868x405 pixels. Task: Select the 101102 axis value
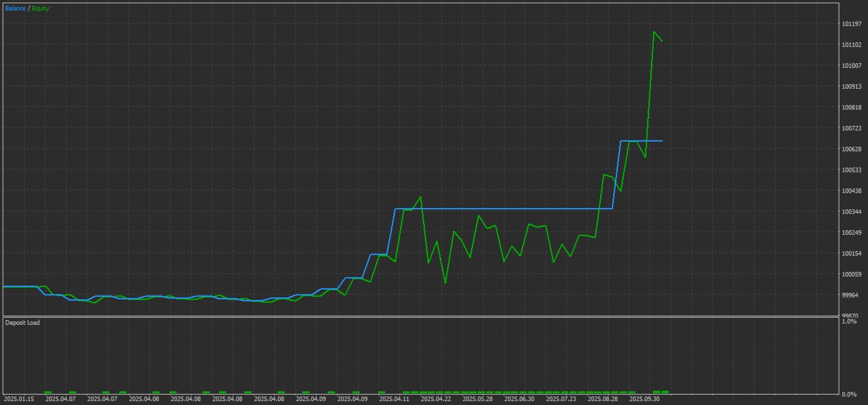852,45
